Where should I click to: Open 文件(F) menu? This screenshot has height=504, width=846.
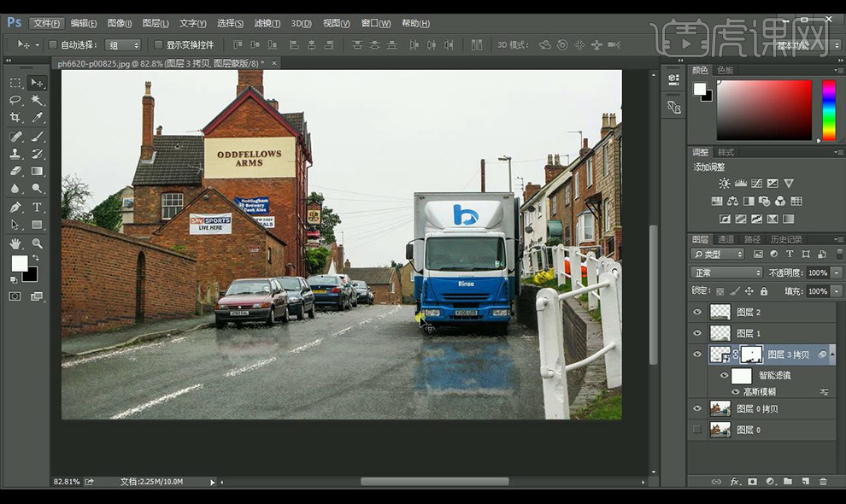coord(46,23)
